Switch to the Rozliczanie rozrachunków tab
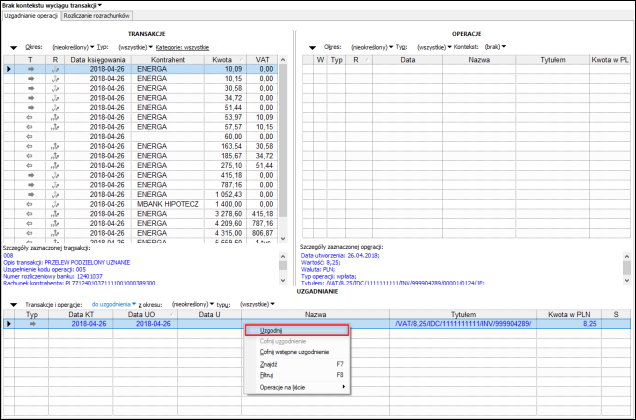Screen dimensions: 636x420 click(96, 17)
